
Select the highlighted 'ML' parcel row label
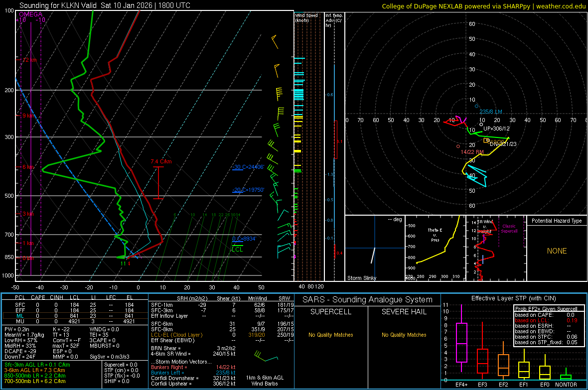[x=20, y=316]
